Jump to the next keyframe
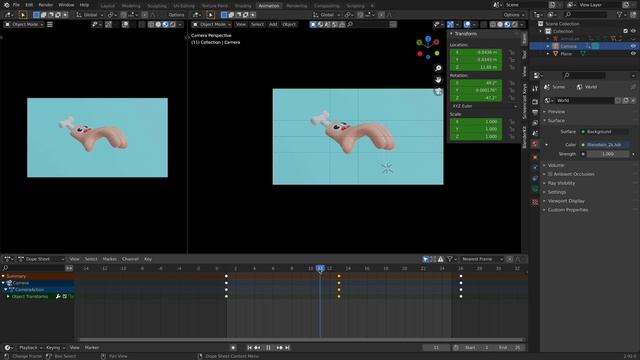This screenshot has width=640, height=360. click(x=280, y=348)
